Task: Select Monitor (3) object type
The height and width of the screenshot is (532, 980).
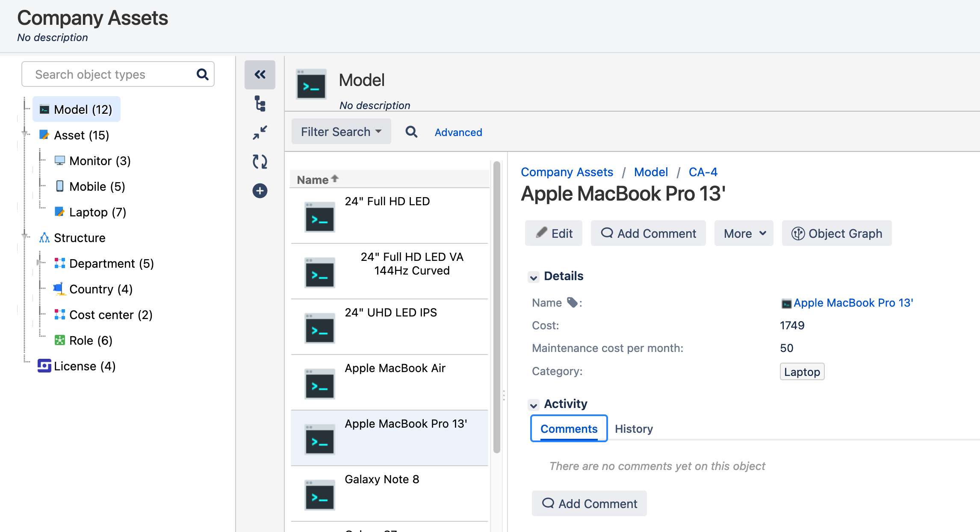Action: coord(100,161)
